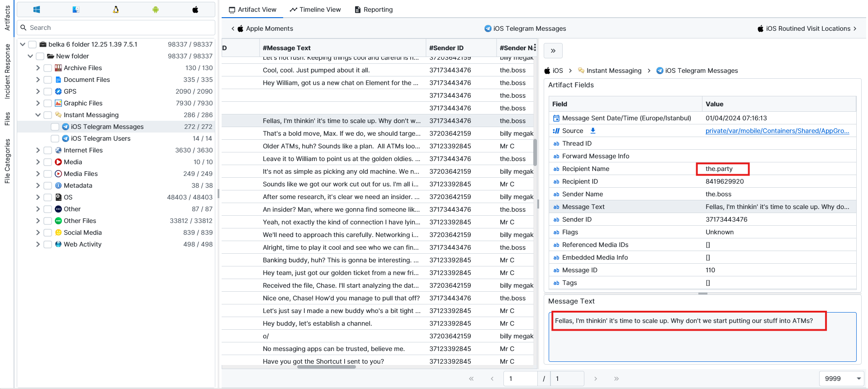Viewport: 868px width, 389px height.
Task: Select the Windows platform filter icon
Action: click(37, 9)
